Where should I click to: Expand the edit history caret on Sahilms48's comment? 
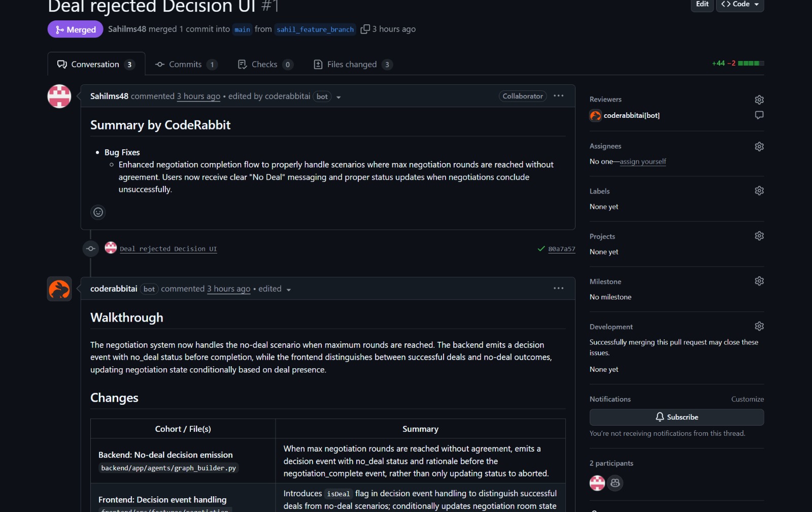point(339,98)
